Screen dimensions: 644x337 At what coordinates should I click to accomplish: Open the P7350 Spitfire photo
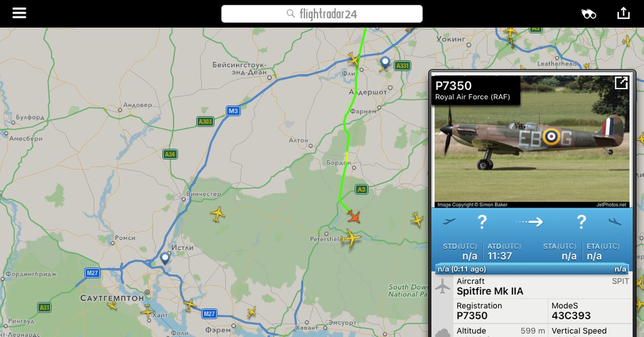(x=531, y=141)
